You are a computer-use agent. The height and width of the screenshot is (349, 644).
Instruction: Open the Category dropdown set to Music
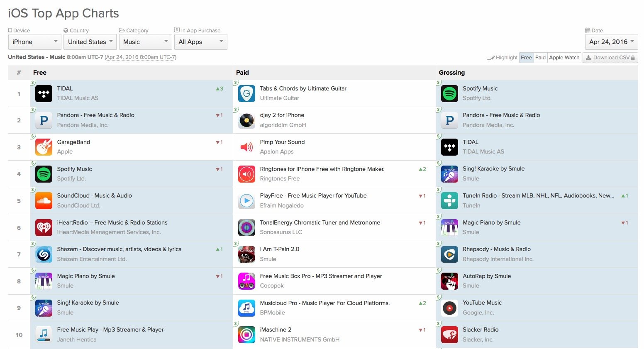pyautogui.click(x=145, y=42)
